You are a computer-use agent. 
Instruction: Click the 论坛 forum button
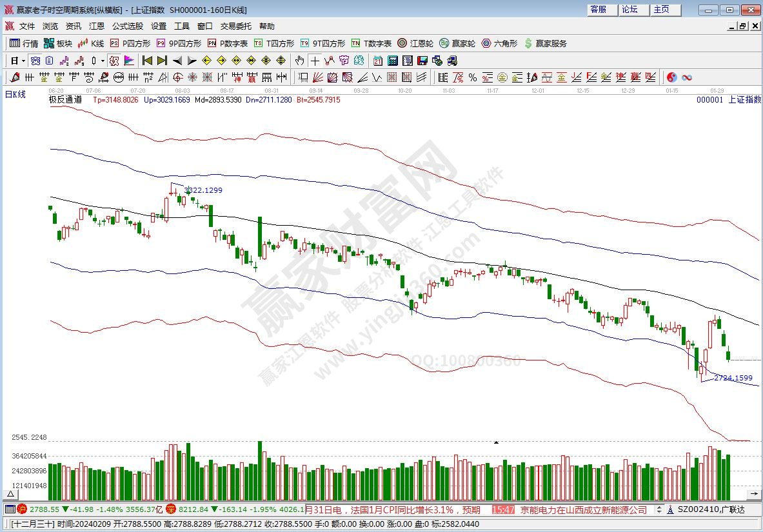pyautogui.click(x=629, y=10)
